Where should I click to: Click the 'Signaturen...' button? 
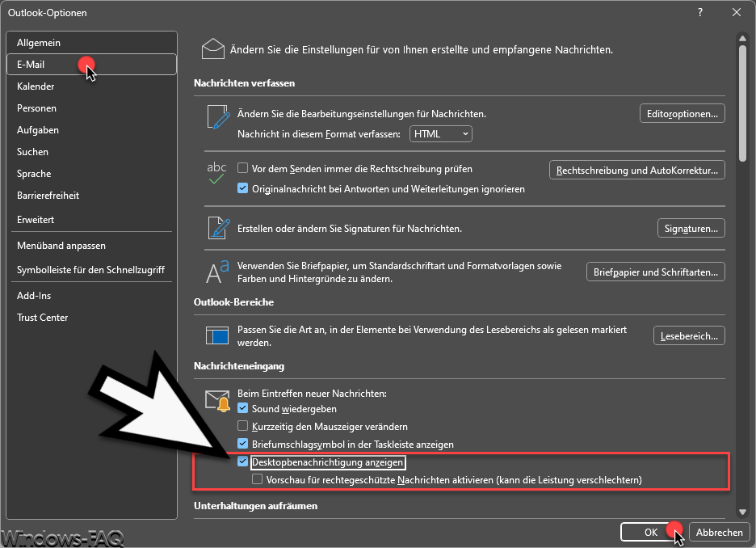tap(691, 228)
